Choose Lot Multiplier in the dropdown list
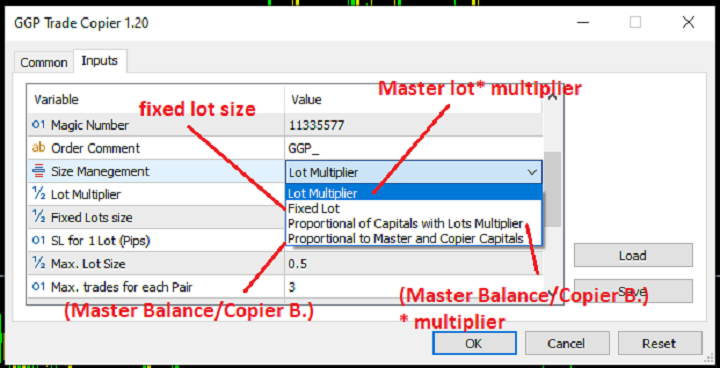720x368 pixels. coord(414,193)
